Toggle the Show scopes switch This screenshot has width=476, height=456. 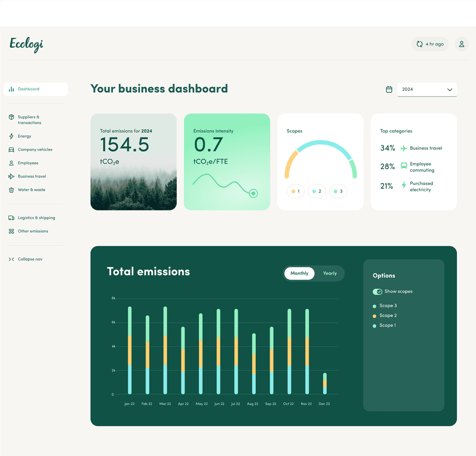tap(377, 291)
